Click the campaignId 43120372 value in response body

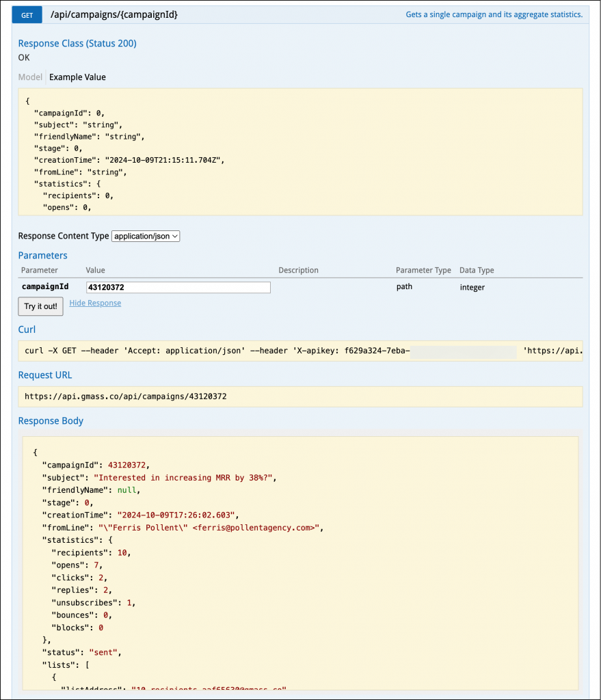[x=122, y=465]
